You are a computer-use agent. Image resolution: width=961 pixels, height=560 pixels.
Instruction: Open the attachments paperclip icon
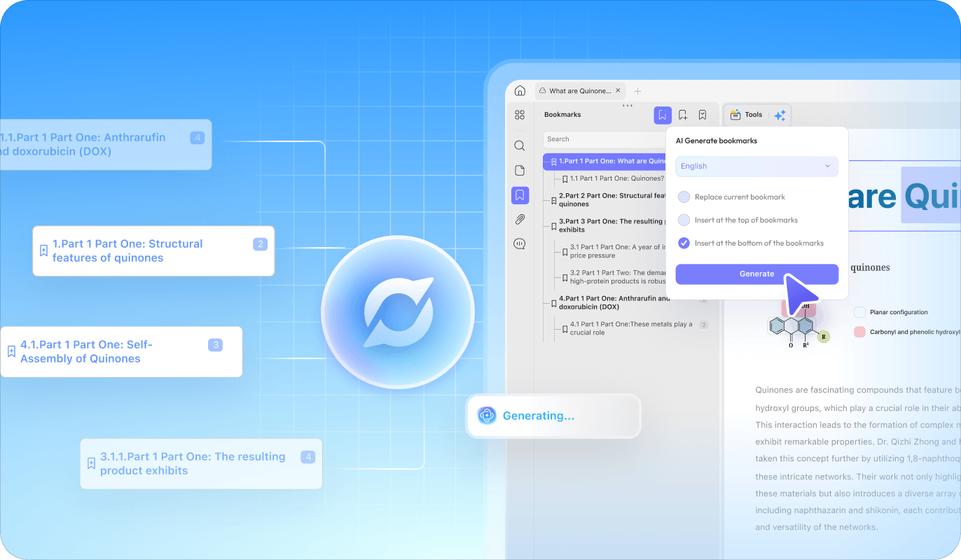tap(520, 220)
